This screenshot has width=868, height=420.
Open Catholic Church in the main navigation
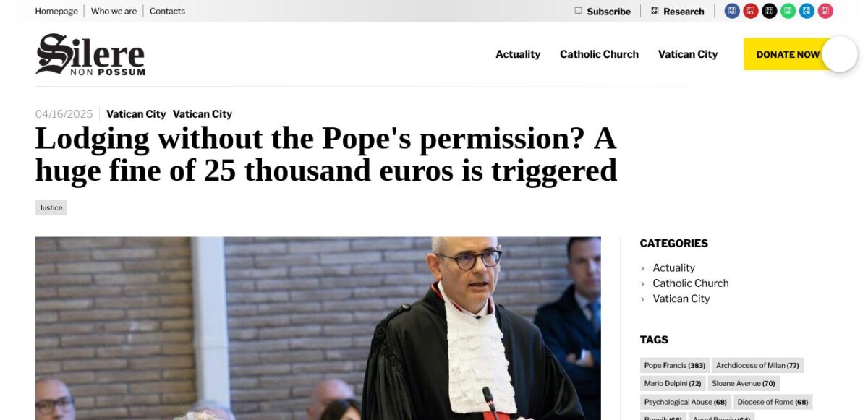pos(599,54)
